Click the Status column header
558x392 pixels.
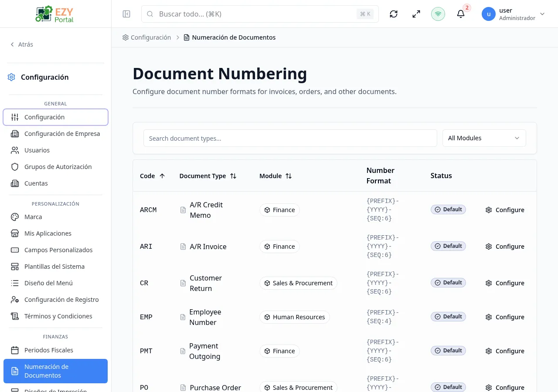(441, 176)
